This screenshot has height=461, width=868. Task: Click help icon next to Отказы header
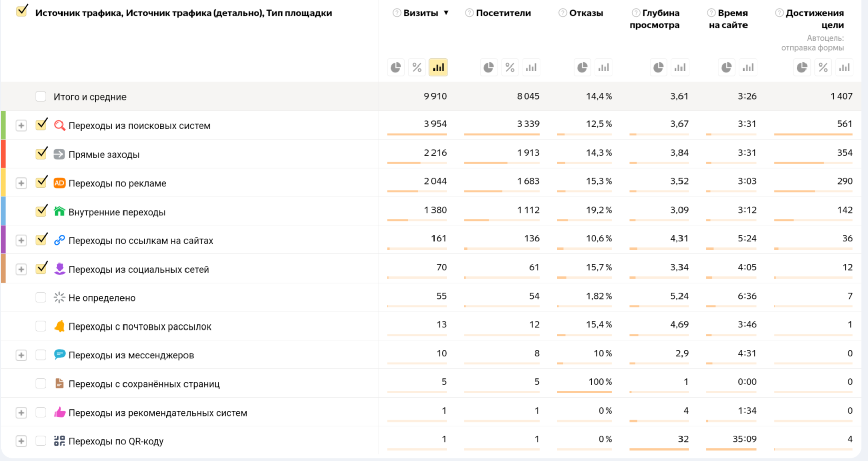(562, 13)
